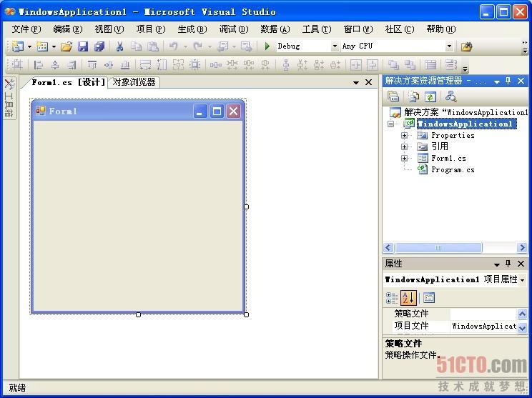The width and height of the screenshot is (532, 398).
Task: Open the Properties panel object selector dropdown
Action: click(522, 280)
